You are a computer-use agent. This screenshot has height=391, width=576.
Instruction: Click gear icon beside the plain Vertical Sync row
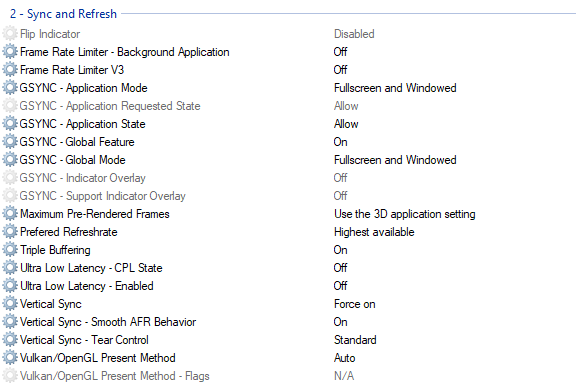tap(10, 304)
